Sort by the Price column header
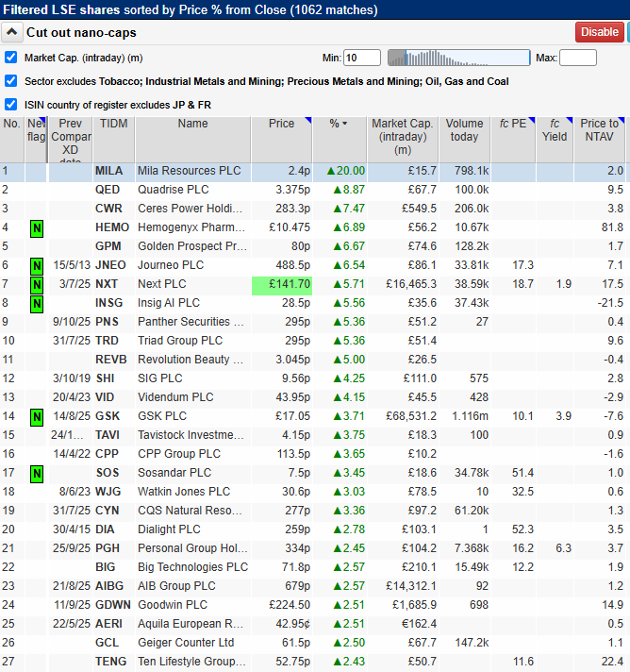This screenshot has width=630, height=672. coord(281,140)
